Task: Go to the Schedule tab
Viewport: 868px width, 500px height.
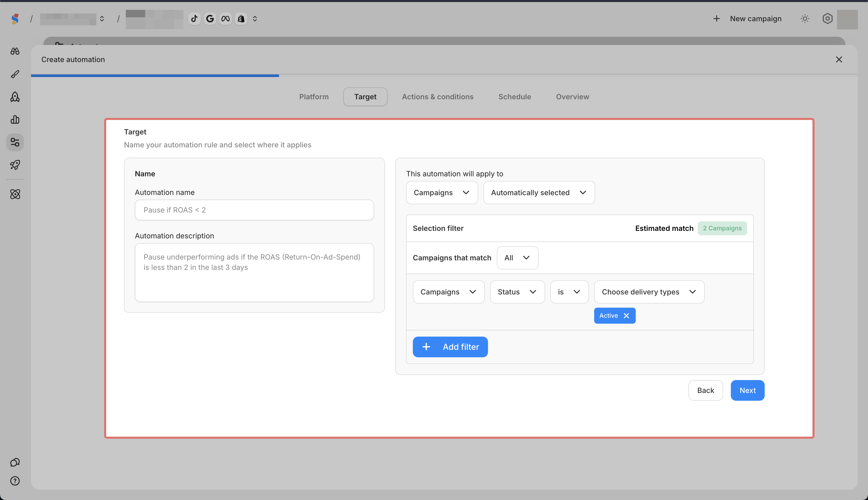Action: click(514, 97)
